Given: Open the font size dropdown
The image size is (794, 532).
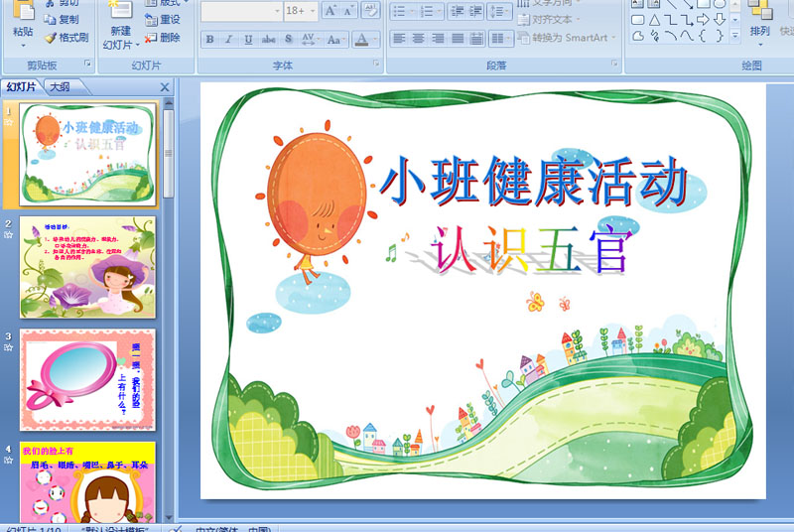Looking at the screenshot, I should 315,11.
